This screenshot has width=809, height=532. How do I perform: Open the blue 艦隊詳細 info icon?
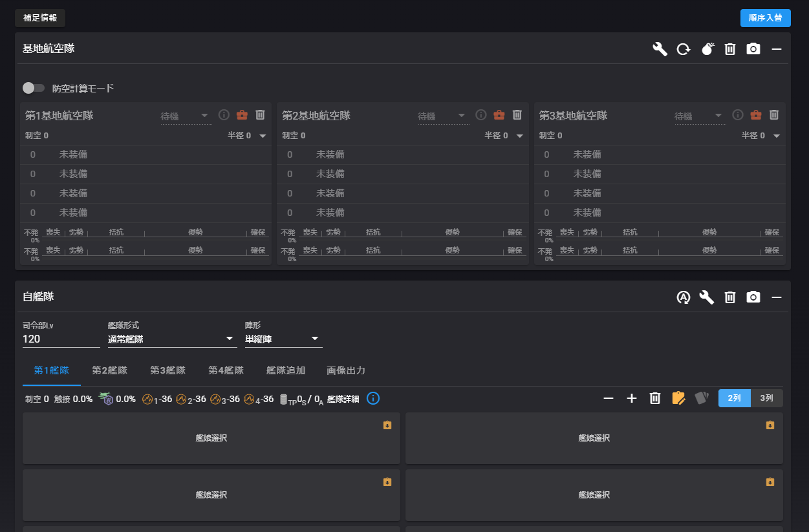(373, 398)
